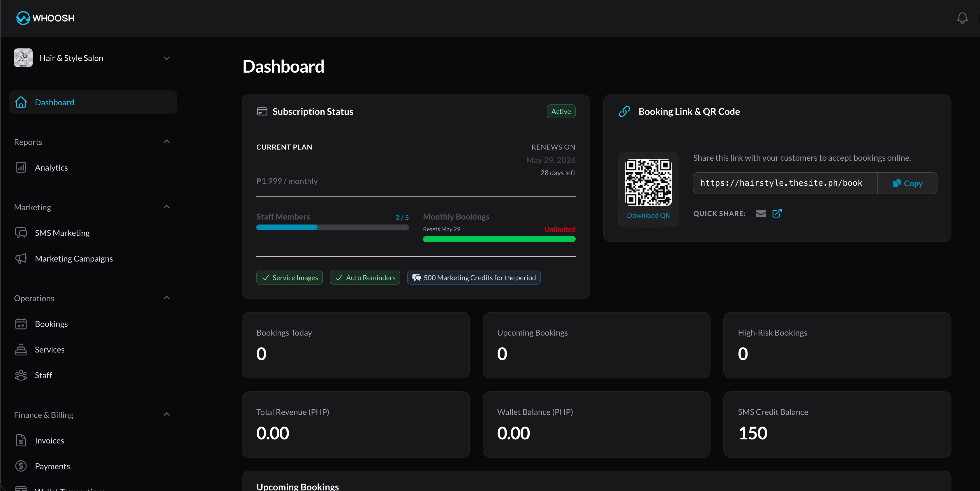Click the Booking Link chain icon
This screenshot has width=980, height=491.
(x=624, y=111)
